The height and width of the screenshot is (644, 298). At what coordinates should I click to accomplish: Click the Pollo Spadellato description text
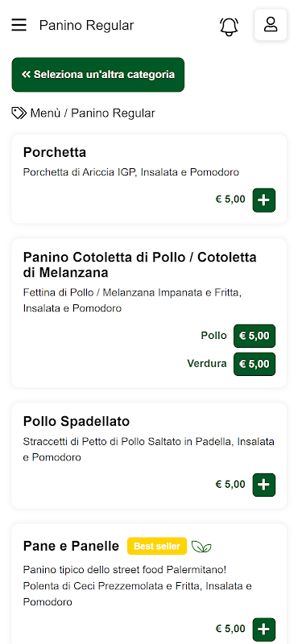coord(149,449)
